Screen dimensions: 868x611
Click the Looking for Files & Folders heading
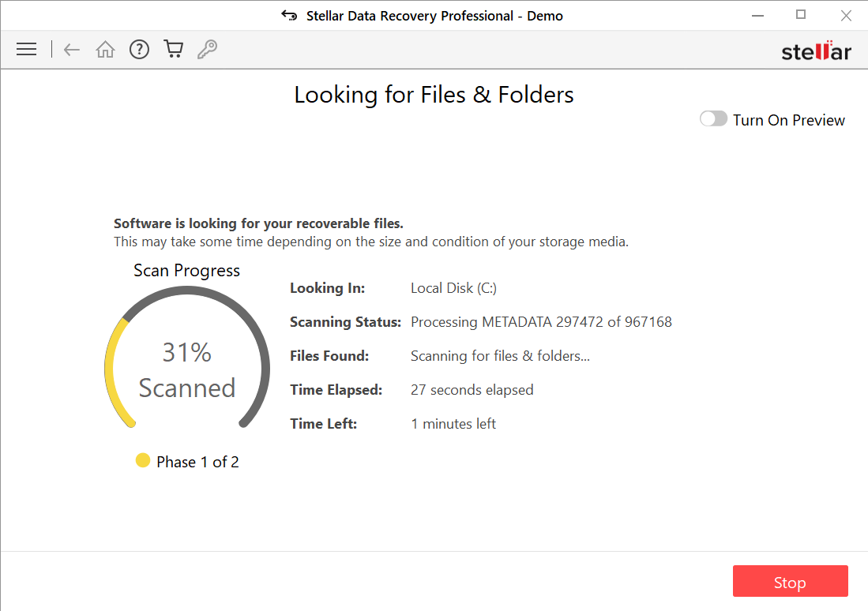tap(434, 95)
